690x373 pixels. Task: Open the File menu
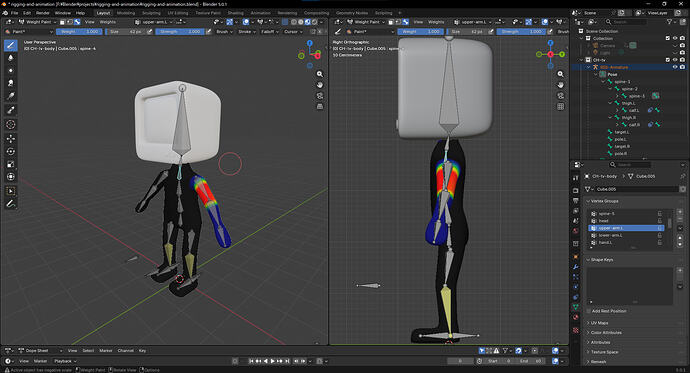click(15, 13)
